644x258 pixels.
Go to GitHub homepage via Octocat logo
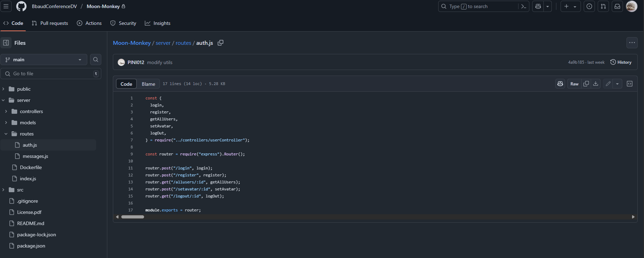pyautogui.click(x=21, y=6)
